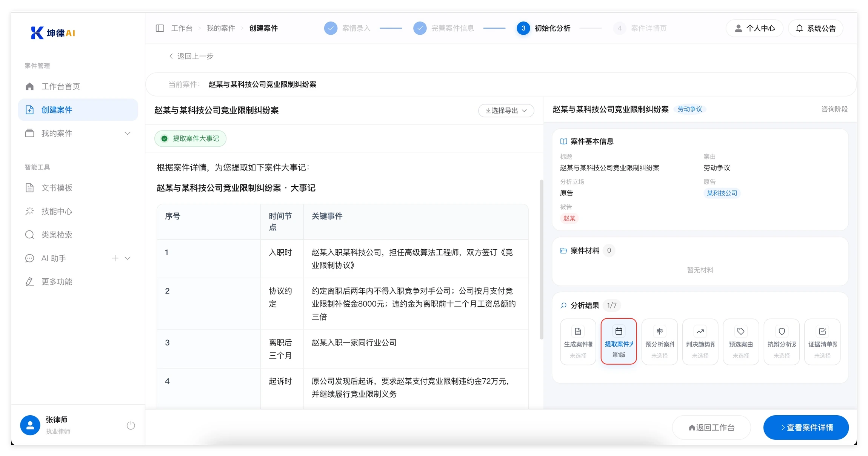Image resolution: width=868 pixels, height=456 pixels.
Task: Open 工作台首页 in the sidebar
Action: [x=78, y=86]
